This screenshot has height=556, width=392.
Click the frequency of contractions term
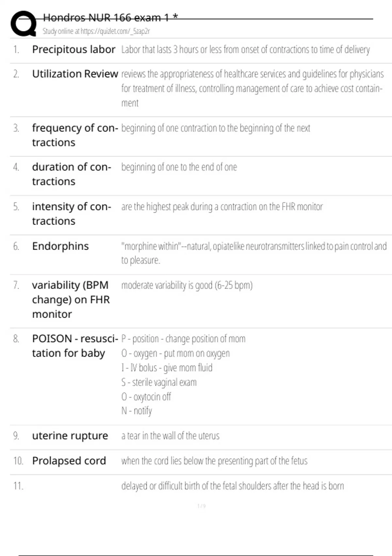[75, 135]
